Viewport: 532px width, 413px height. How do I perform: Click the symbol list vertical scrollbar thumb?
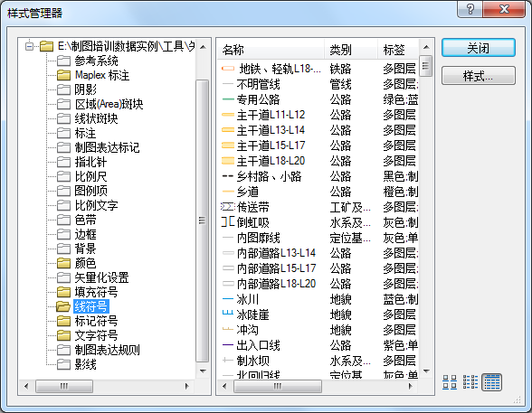point(426,66)
